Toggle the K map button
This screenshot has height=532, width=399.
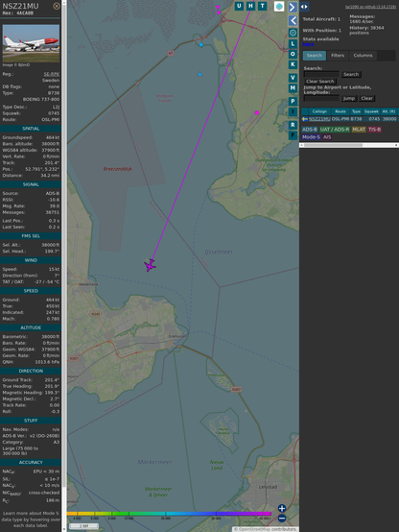293,64
